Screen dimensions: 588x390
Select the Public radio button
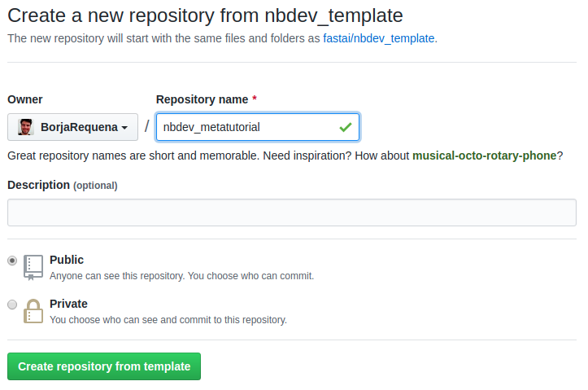(12, 261)
